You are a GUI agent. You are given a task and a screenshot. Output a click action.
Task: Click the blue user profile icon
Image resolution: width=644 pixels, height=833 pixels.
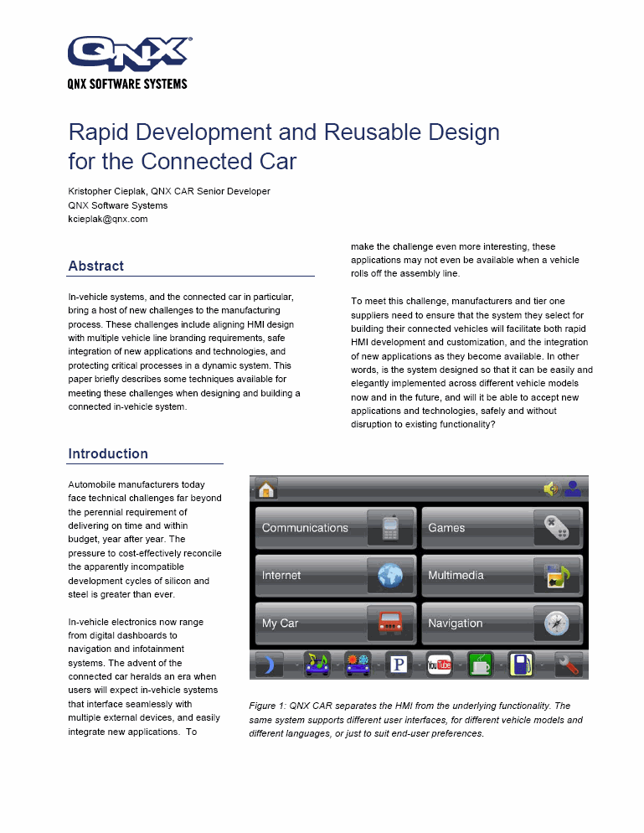(572, 489)
